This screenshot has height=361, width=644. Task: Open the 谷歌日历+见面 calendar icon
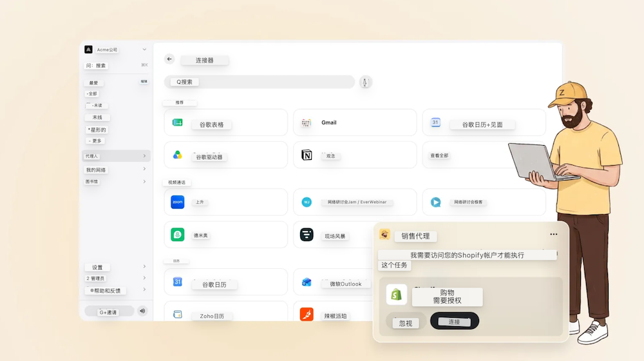point(435,122)
